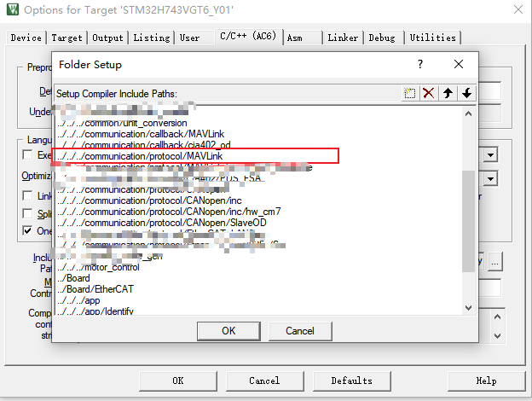Open the Target tab
The image size is (532, 401).
[66, 38]
